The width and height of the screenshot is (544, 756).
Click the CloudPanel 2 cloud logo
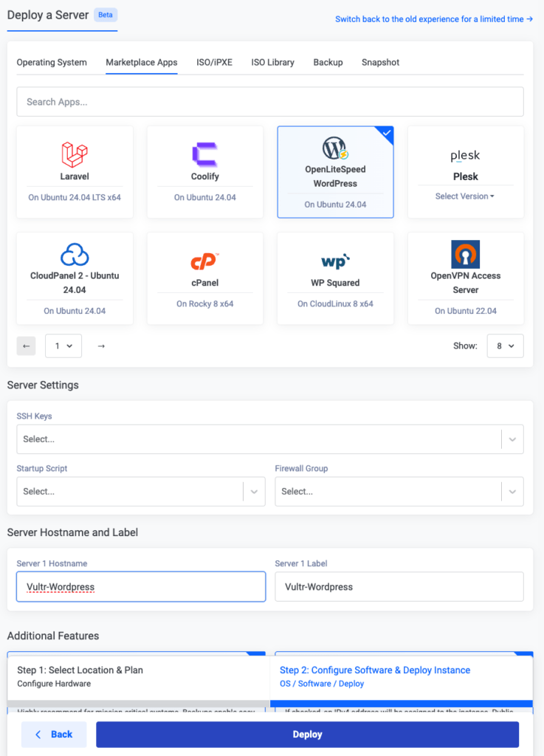pos(75,255)
